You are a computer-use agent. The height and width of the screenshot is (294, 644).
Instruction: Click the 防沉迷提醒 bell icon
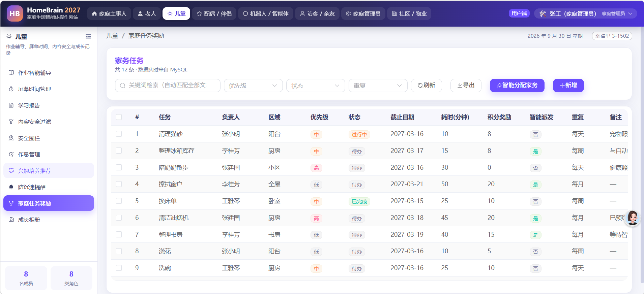click(x=11, y=187)
